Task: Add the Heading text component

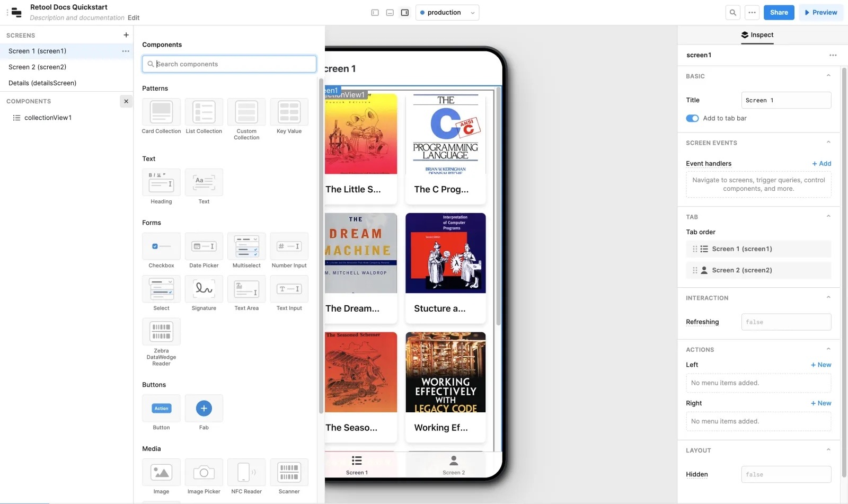Action: pyautogui.click(x=161, y=182)
